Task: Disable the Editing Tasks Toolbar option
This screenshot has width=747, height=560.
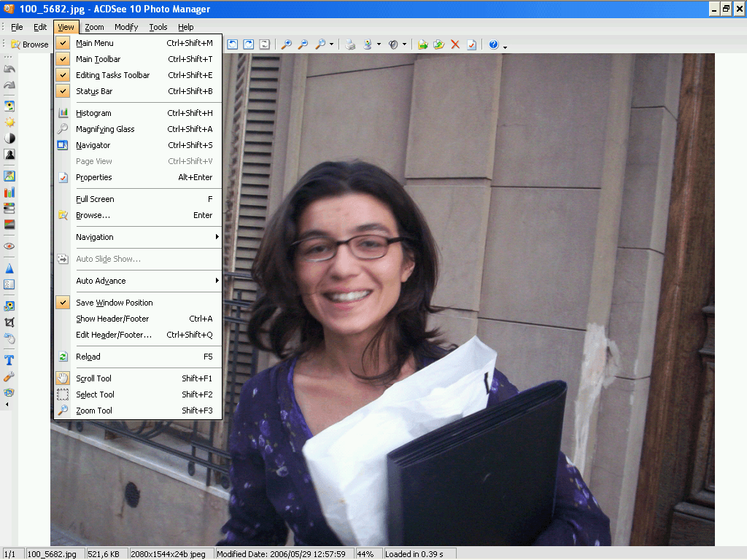Action: (113, 75)
